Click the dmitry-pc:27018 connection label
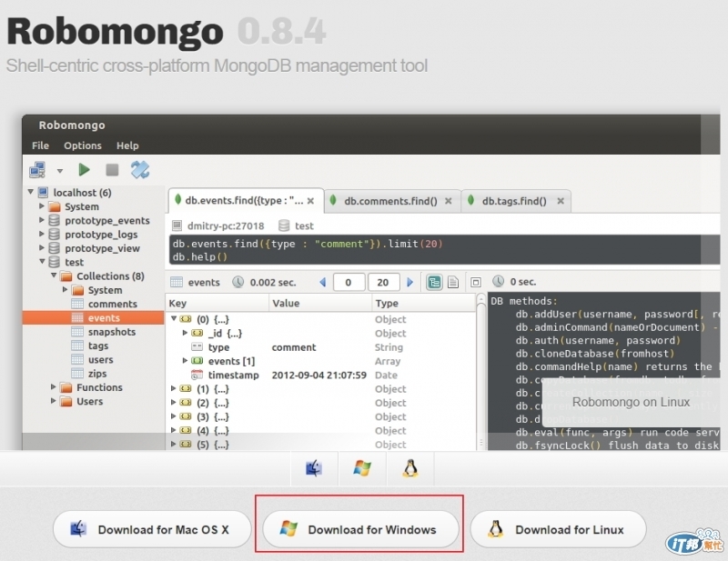Image resolution: width=728 pixels, height=561 pixels. tap(226, 226)
